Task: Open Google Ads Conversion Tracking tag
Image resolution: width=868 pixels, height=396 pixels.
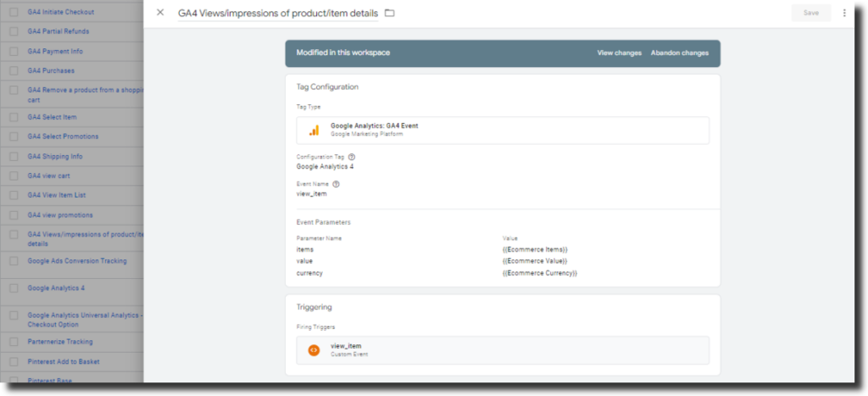Action: [77, 261]
